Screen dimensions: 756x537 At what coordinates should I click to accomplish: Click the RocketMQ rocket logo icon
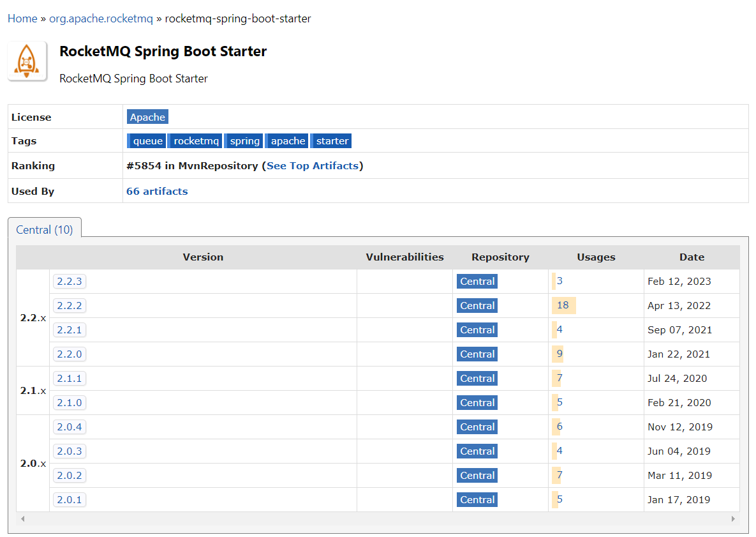tap(27, 61)
